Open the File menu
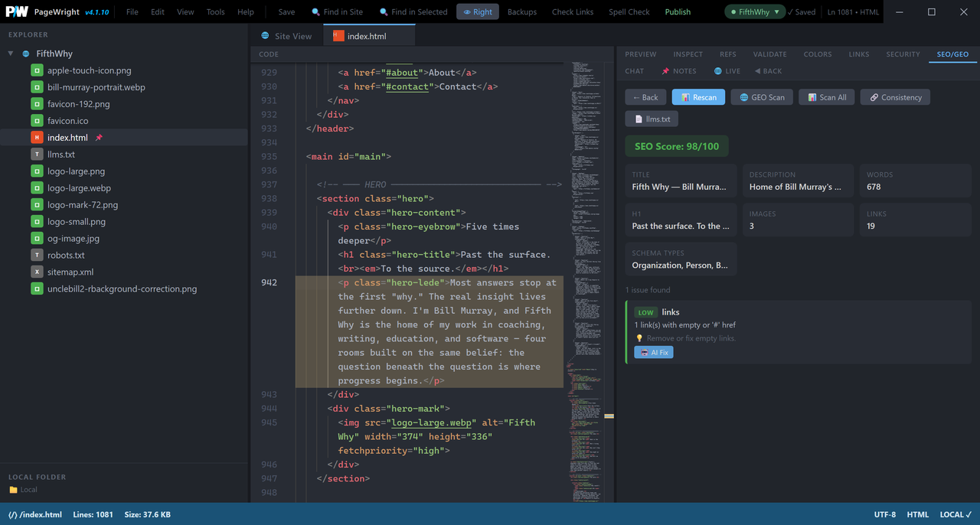 click(x=132, y=11)
